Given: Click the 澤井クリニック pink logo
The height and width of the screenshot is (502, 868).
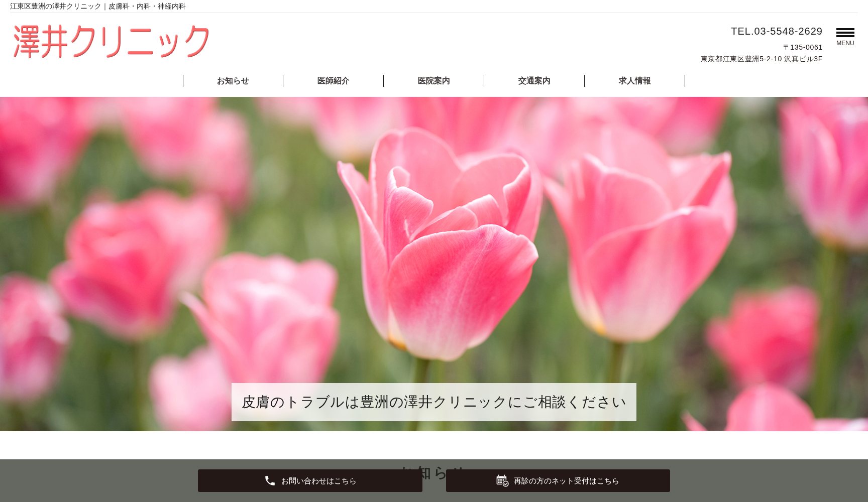Looking at the screenshot, I should point(112,42).
